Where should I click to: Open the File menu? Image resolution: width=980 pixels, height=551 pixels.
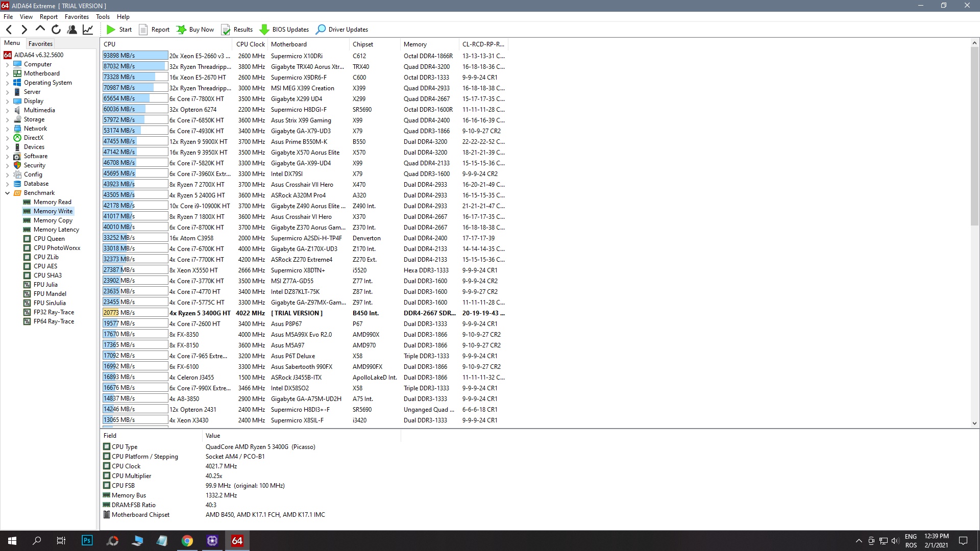click(8, 17)
